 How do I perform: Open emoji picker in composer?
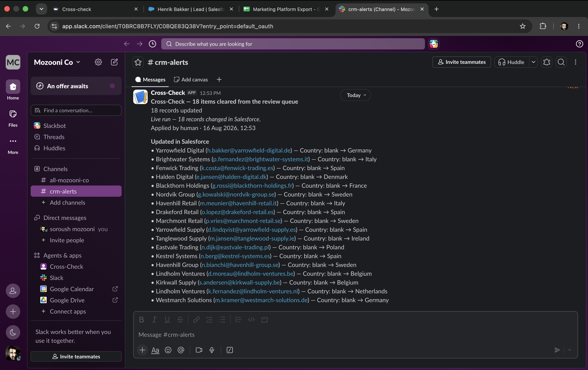[168, 350]
